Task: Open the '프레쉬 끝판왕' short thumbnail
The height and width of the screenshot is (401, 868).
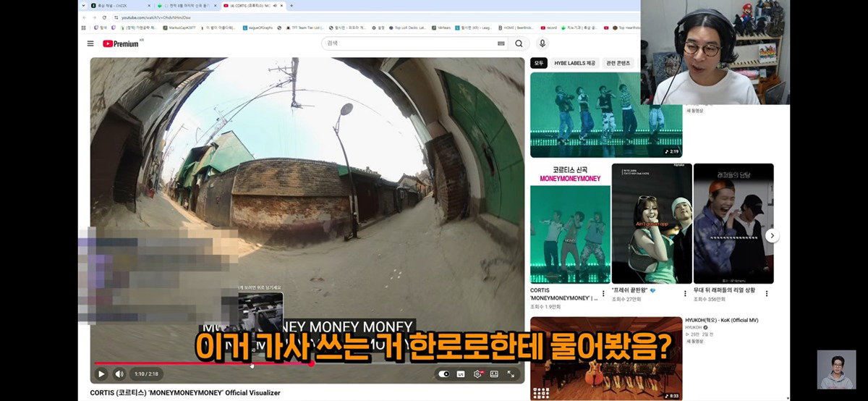Action: pos(652,224)
